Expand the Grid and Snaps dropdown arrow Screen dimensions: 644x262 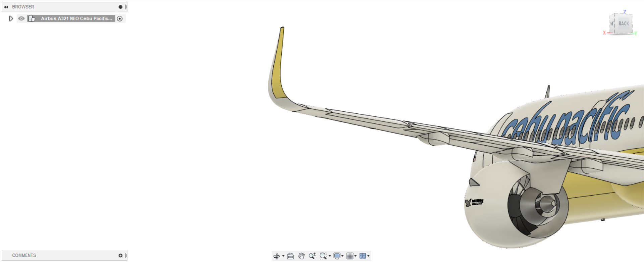tap(356, 256)
